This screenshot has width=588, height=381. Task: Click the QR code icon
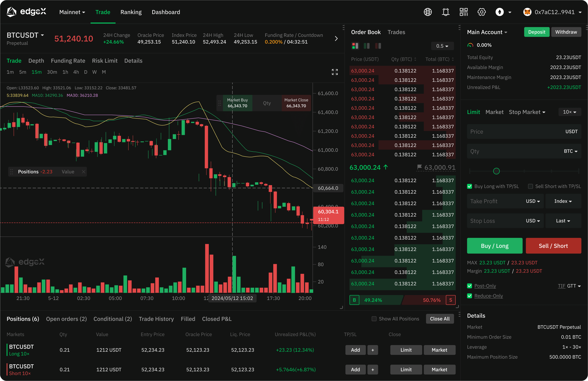click(464, 12)
